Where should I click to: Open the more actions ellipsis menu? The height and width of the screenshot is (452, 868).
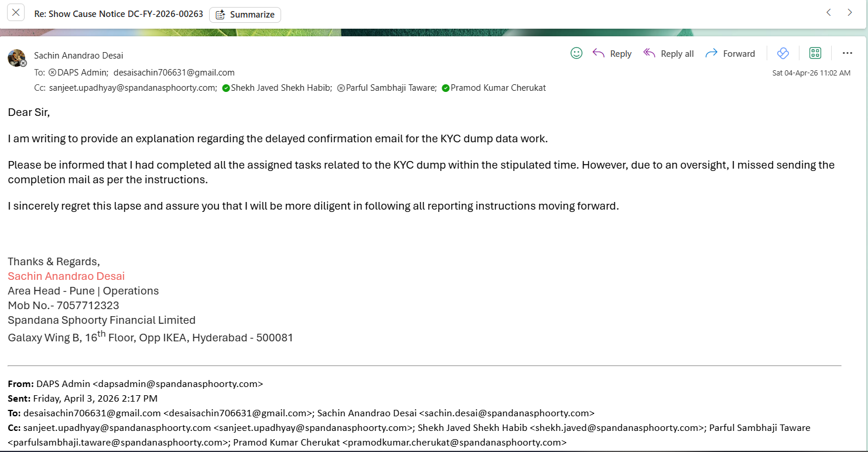(x=847, y=53)
